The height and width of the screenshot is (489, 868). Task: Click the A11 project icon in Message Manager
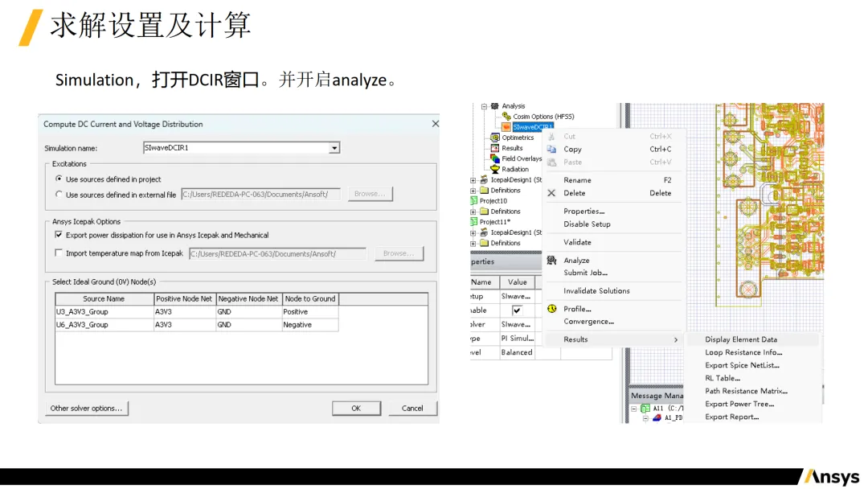point(645,408)
